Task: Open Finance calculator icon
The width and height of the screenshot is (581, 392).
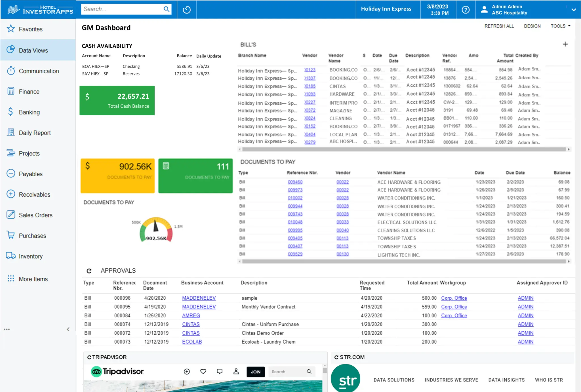Action: [x=11, y=91]
